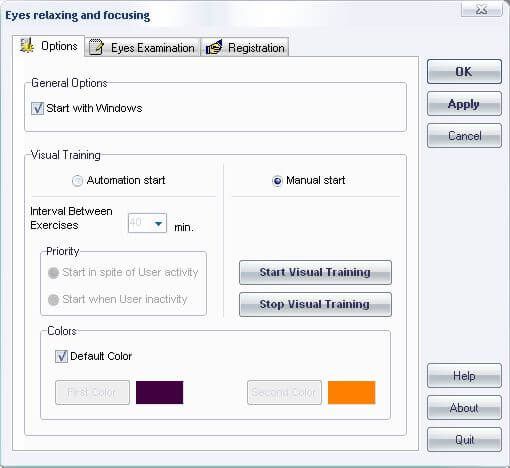Screen dimensions: 510x468
Task: Click the orange second color swatch
Action: pyautogui.click(x=352, y=392)
